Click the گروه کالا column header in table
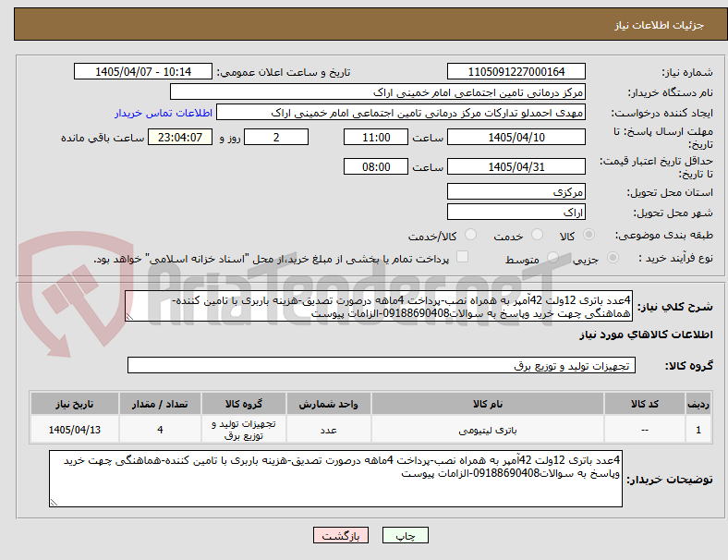 [x=244, y=404]
